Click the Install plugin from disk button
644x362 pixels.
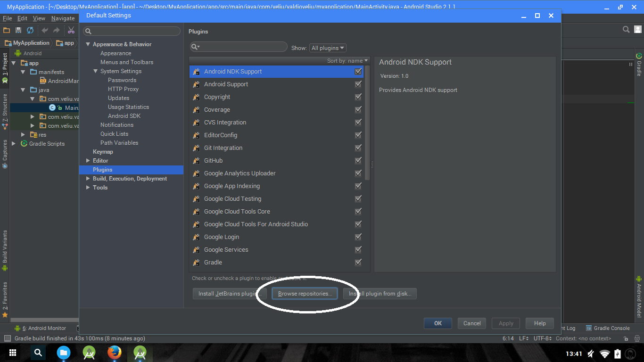[380, 294]
